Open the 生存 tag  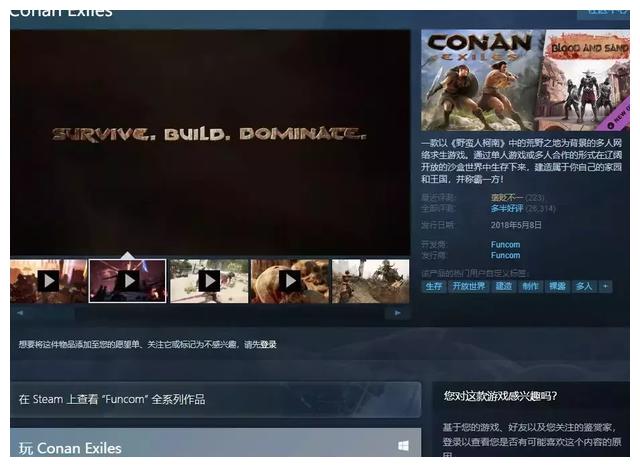click(433, 286)
